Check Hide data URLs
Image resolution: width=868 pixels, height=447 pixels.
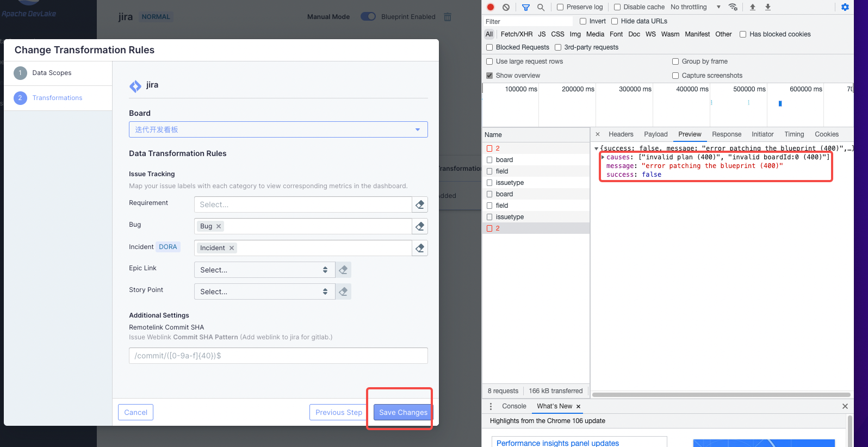(615, 21)
